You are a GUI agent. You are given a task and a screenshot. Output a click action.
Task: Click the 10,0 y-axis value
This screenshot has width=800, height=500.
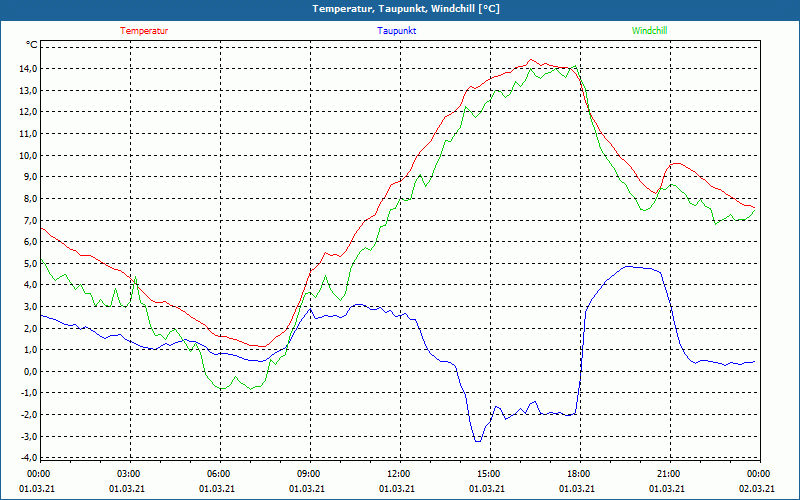click(28, 155)
